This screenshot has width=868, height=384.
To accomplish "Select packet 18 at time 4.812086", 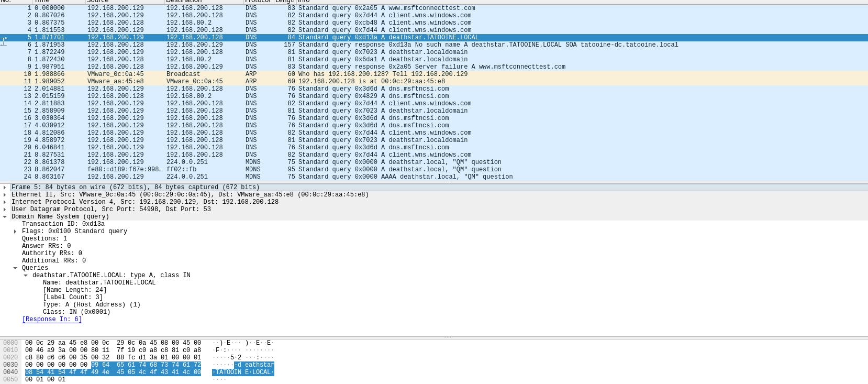I will coord(434,133).
